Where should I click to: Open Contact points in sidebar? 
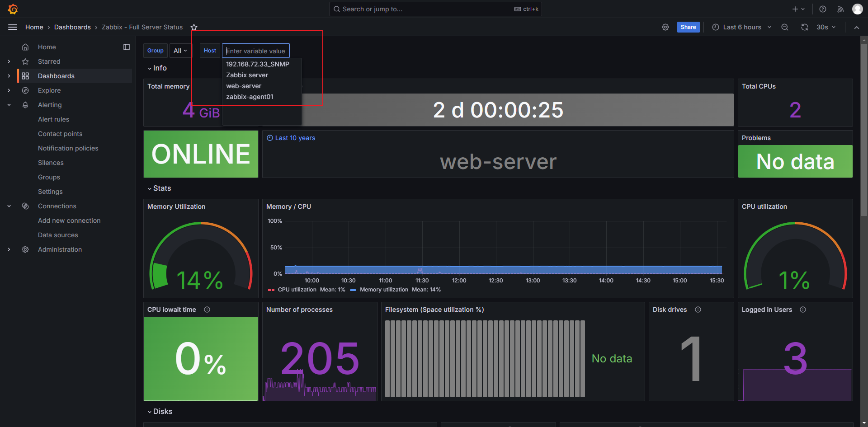[60, 134]
